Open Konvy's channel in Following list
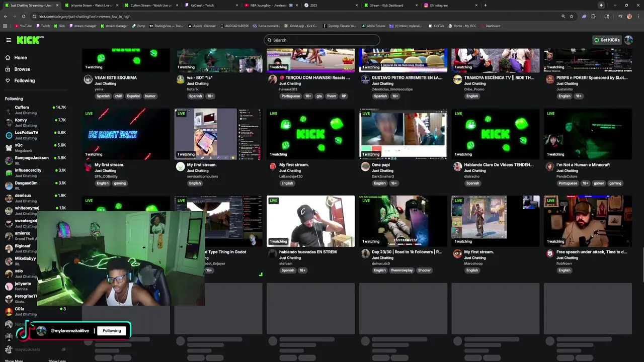Viewport: 644px width, 362px height. click(35, 123)
